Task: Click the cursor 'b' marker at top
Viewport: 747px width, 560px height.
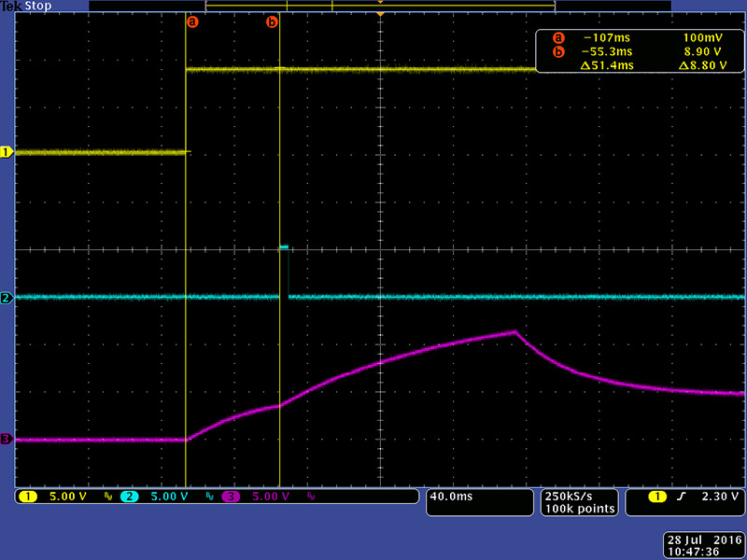Action: [x=273, y=21]
